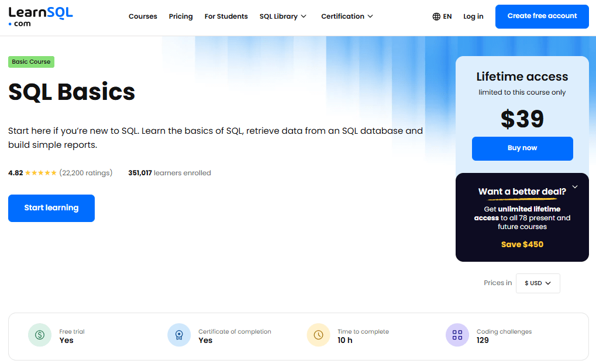Click the rating stars

click(41, 173)
